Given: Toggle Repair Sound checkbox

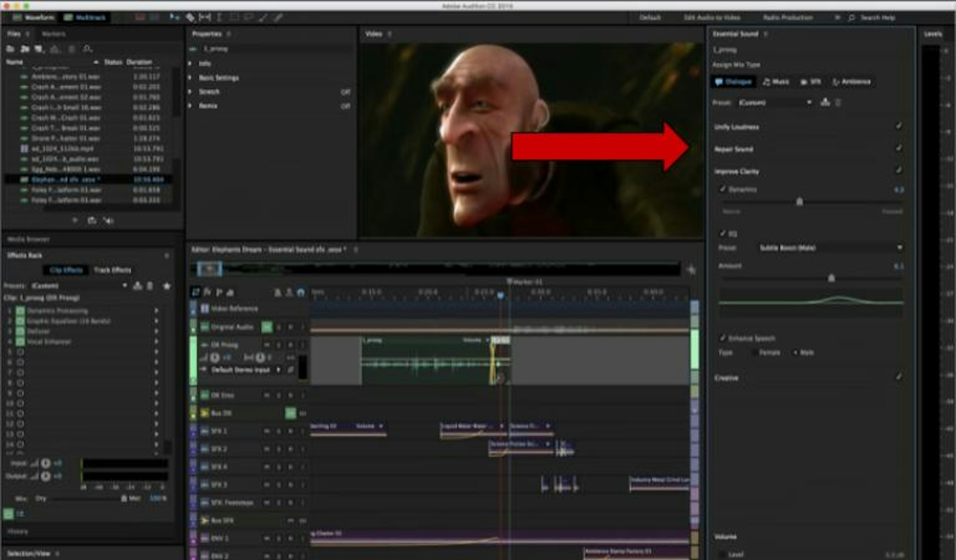Looking at the screenshot, I should click(899, 148).
